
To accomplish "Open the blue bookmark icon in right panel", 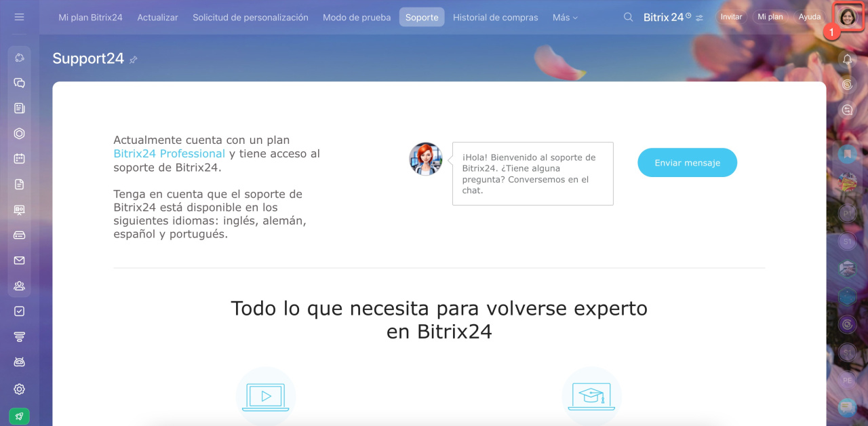I will pos(847,155).
